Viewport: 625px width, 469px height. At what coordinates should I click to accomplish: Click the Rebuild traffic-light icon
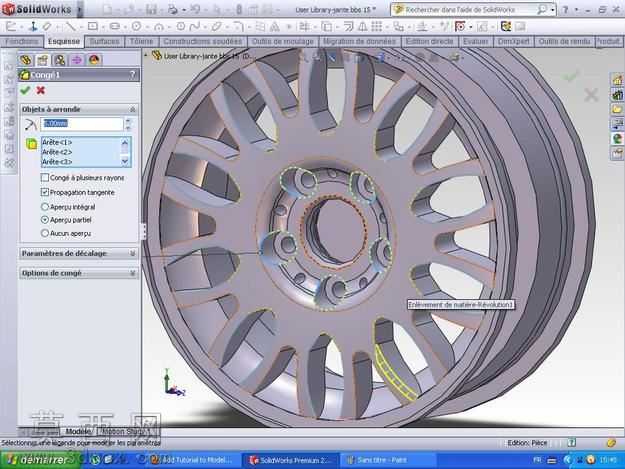coord(238,9)
